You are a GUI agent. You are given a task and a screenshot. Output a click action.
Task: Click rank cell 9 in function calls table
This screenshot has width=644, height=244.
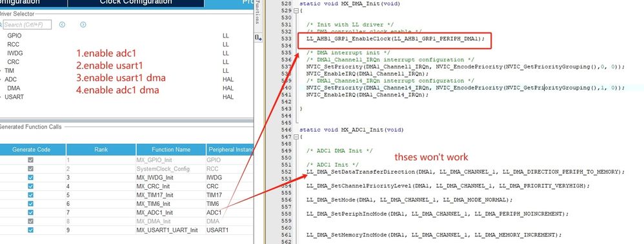point(101,230)
